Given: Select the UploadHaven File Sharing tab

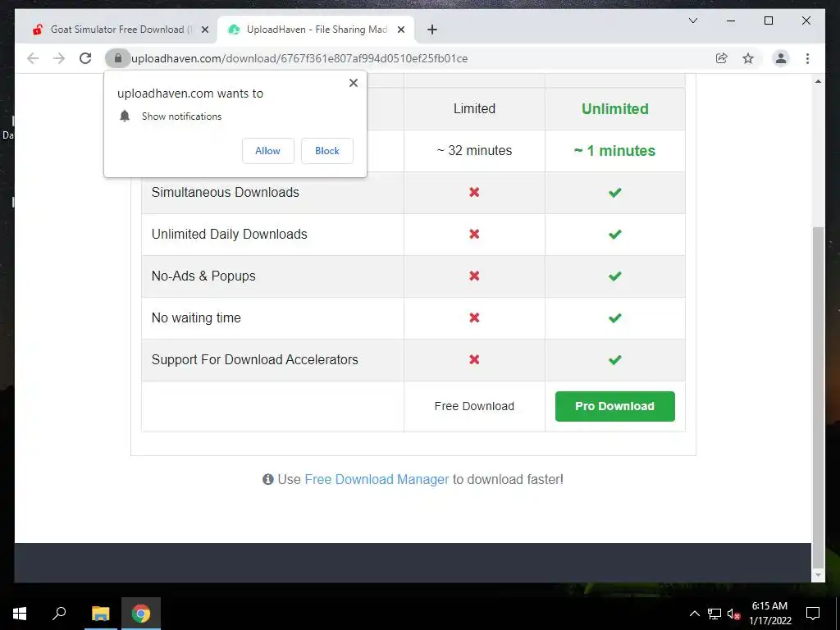Looking at the screenshot, I should click(316, 30).
